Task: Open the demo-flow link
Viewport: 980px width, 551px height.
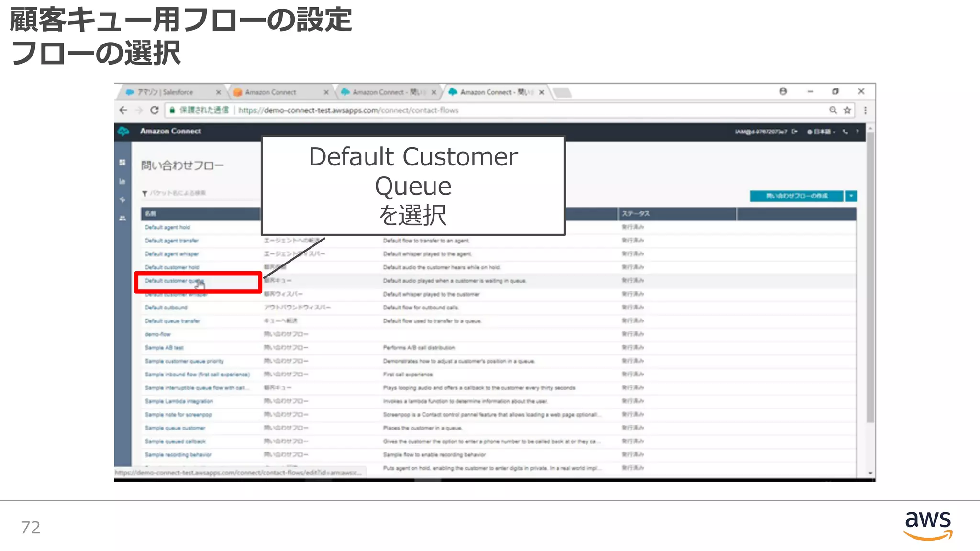Action: point(157,334)
